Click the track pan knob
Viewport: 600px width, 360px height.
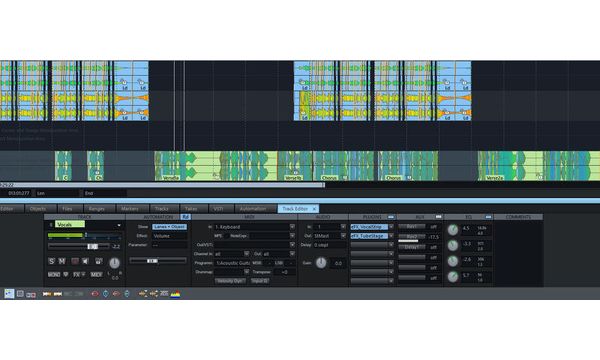(114, 263)
